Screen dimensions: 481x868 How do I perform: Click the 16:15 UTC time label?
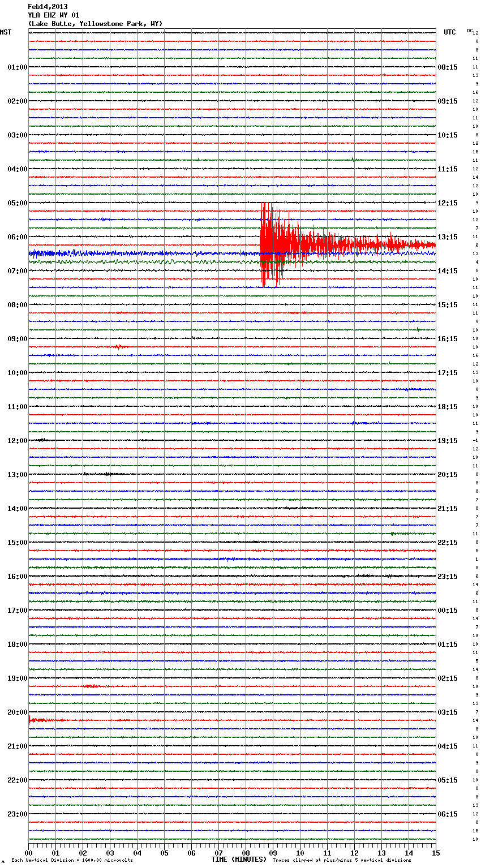(x=448, y=339)
